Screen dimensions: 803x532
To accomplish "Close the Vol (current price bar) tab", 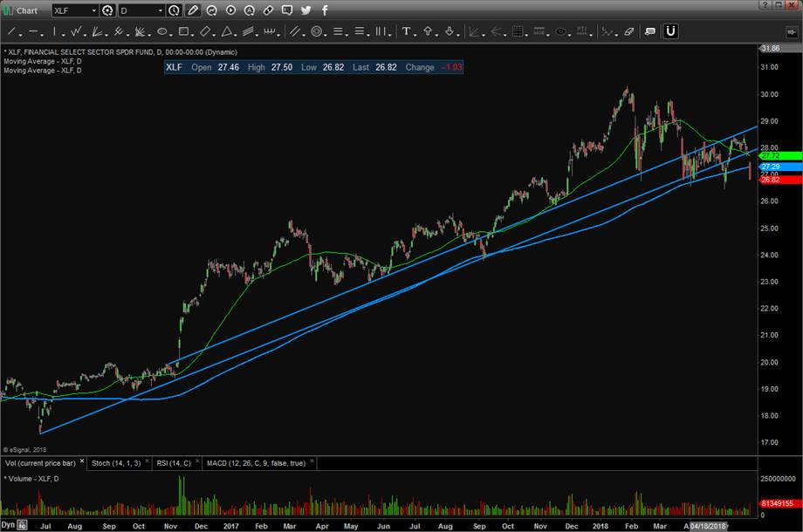I will pyautogui.click(x=81, y=461).
